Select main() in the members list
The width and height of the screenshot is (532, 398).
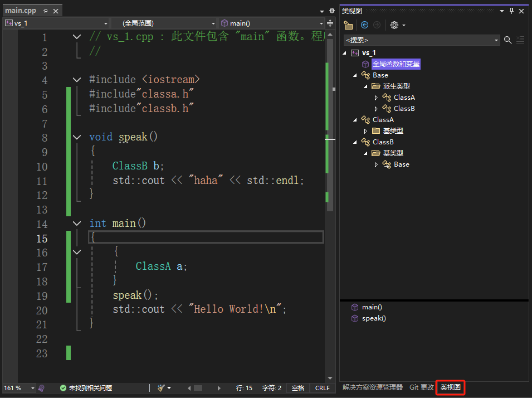(x=372, y=307)
